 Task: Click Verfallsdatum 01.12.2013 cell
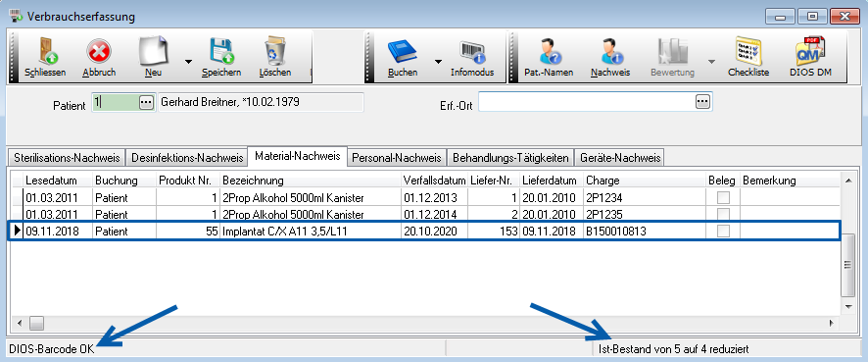(435, 197)
